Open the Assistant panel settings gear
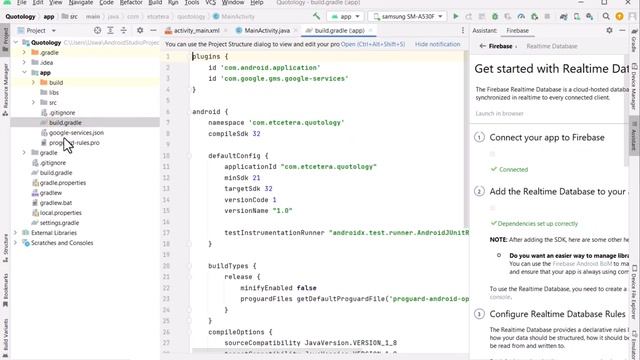 click(609, 30)
